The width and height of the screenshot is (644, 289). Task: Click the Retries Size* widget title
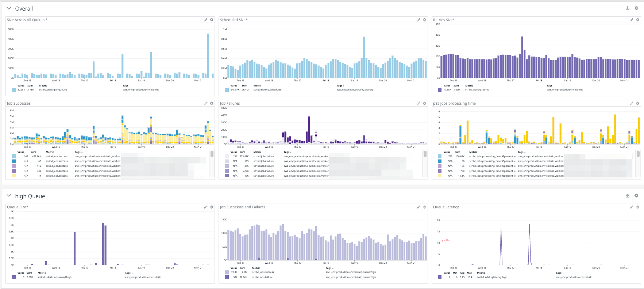pyautogui.click(x=444, y=20)
